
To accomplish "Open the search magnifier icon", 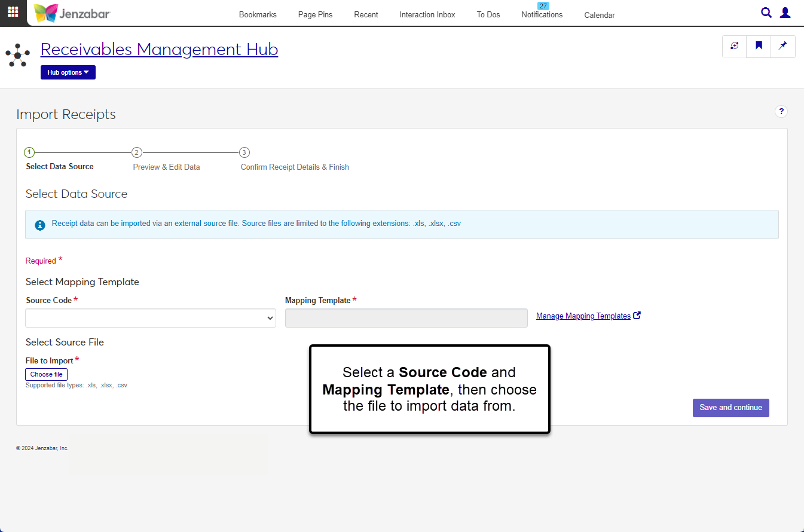I will pos(766,13).
